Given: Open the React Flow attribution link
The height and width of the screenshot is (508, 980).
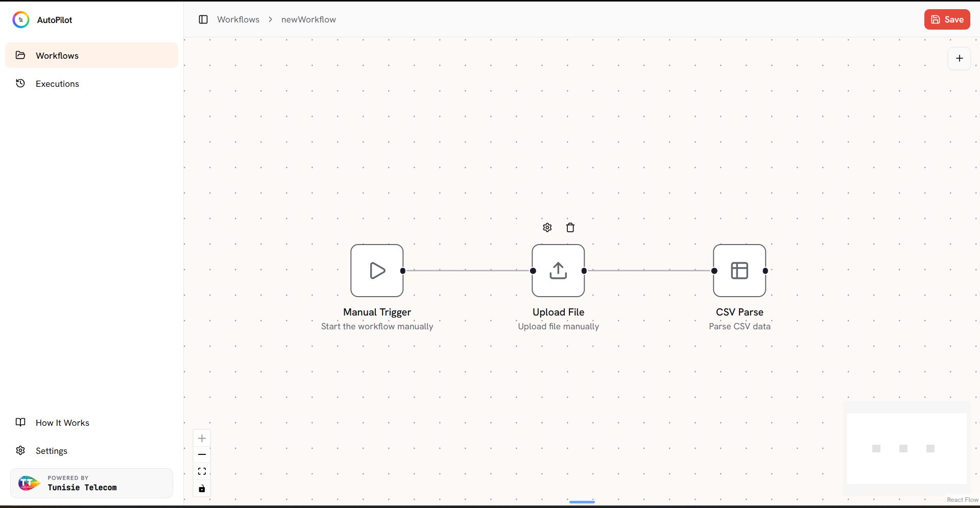Looking at the screenshot, I should point(963,500).
